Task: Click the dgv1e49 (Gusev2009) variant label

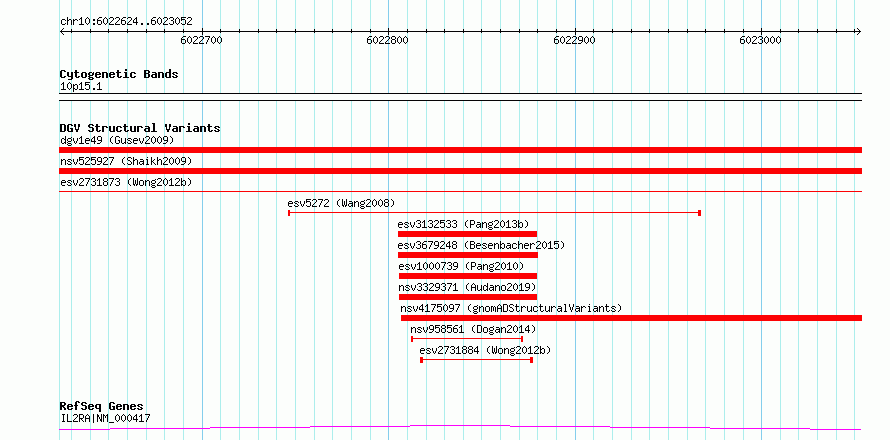Action: (116, 140)
